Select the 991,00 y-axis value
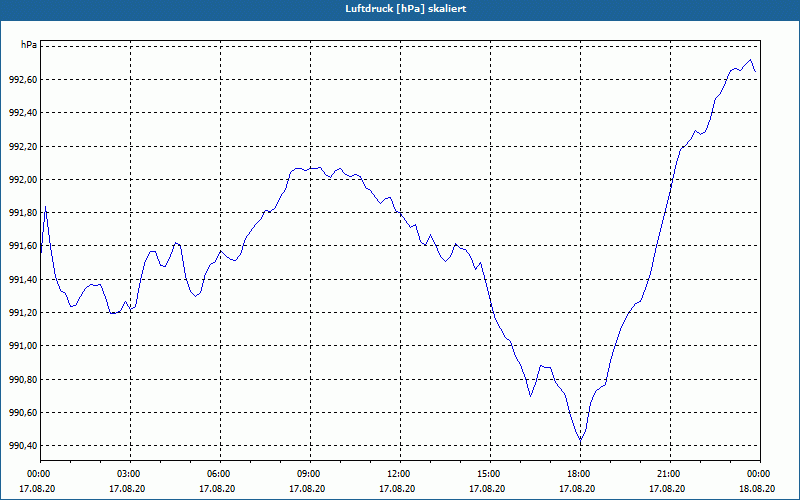 (22, 346)
